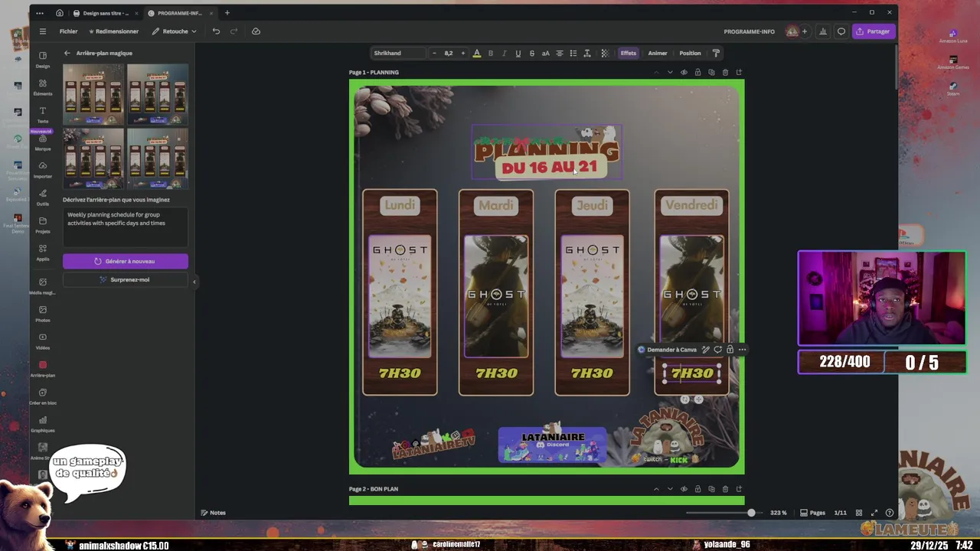The image size is (980, 551).
Task: Open transparency control
Action: click(604, 53)
